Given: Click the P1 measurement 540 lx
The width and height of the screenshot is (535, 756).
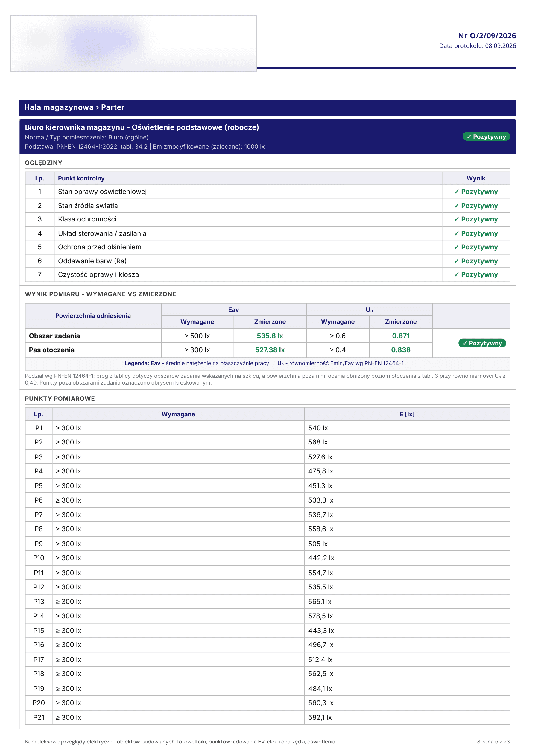Looking at the screenshot, I should click(318, 428).
